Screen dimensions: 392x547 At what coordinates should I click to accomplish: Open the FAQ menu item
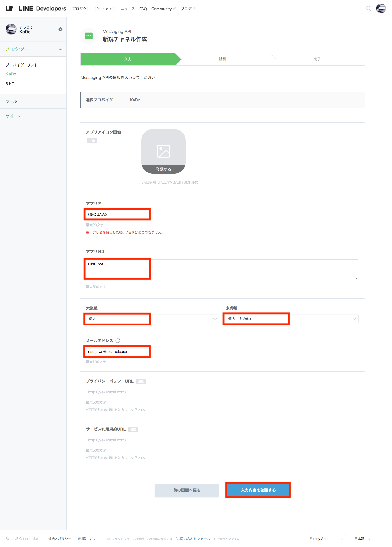click(x=143, y=9)
